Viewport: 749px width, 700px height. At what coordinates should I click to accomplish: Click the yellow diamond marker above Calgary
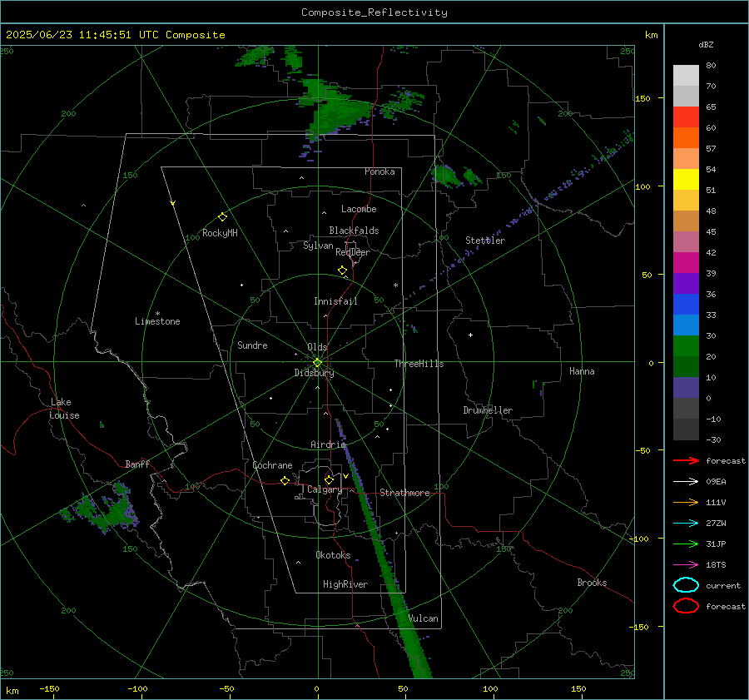[x=329, y=479]
